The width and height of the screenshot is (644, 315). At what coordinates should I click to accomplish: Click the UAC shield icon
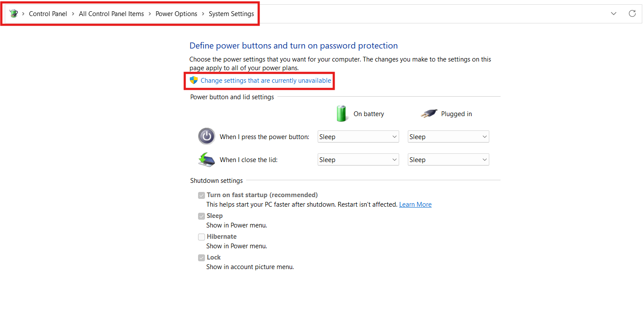193,80
